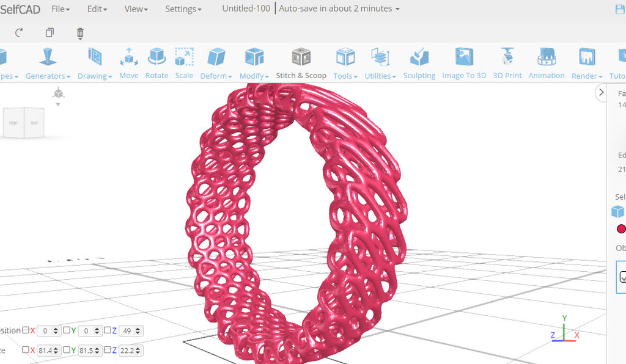Click the redo arrow icon

coord(18,33)
